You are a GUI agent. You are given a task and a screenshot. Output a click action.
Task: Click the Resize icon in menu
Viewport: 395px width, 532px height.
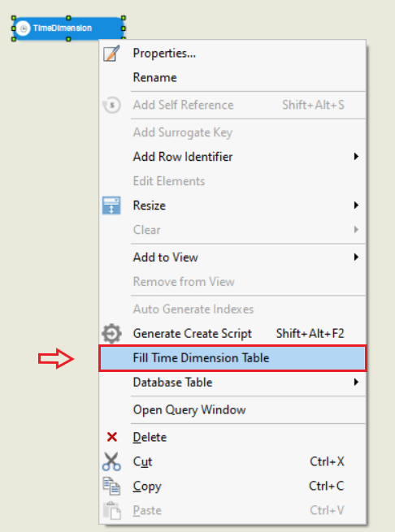click(x=111, y=205)
